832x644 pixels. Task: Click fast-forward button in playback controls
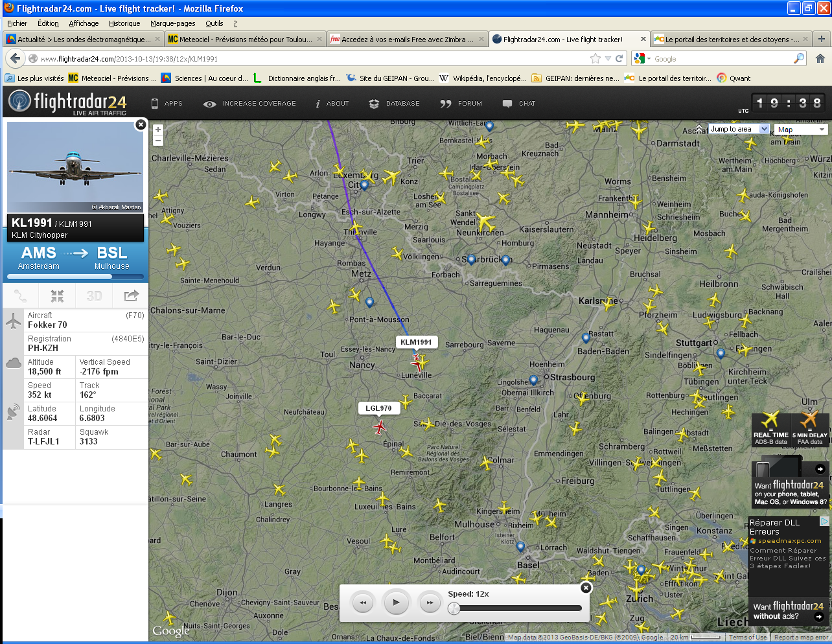tap(430, 603)
